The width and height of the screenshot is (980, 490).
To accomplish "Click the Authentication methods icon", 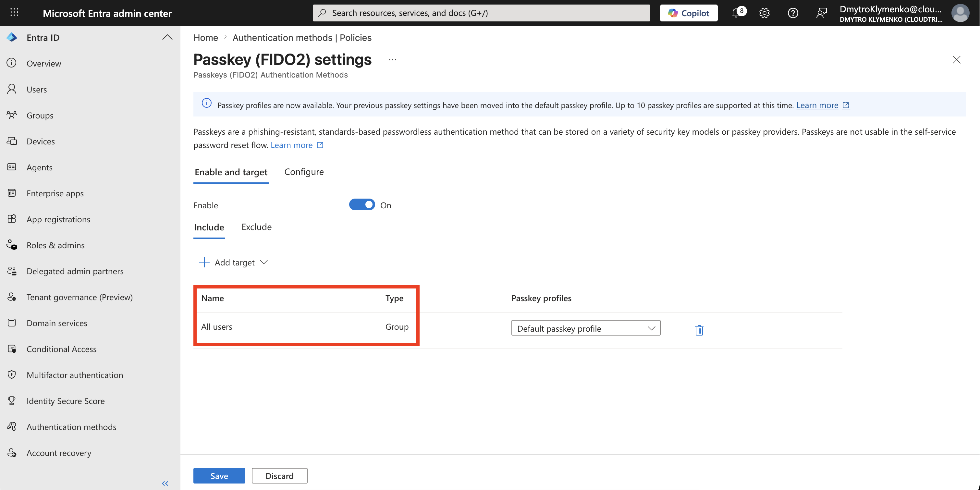I will pos(12,426).
